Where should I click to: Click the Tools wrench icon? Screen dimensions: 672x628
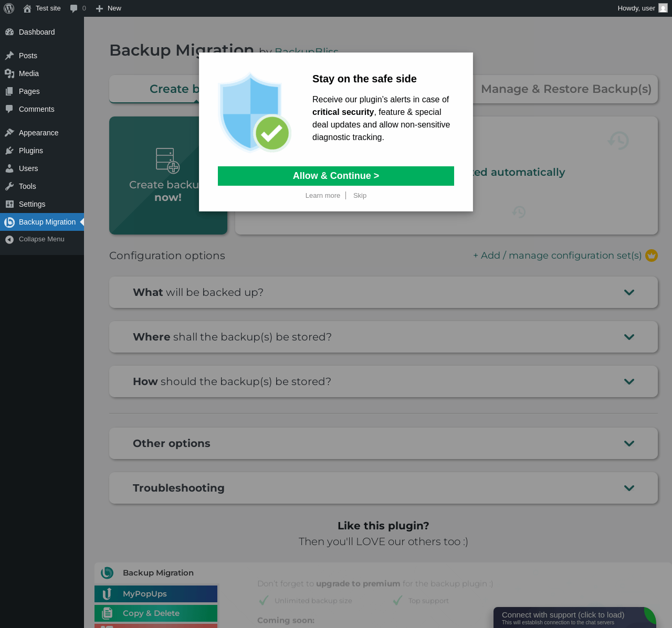tap(9, 186)
